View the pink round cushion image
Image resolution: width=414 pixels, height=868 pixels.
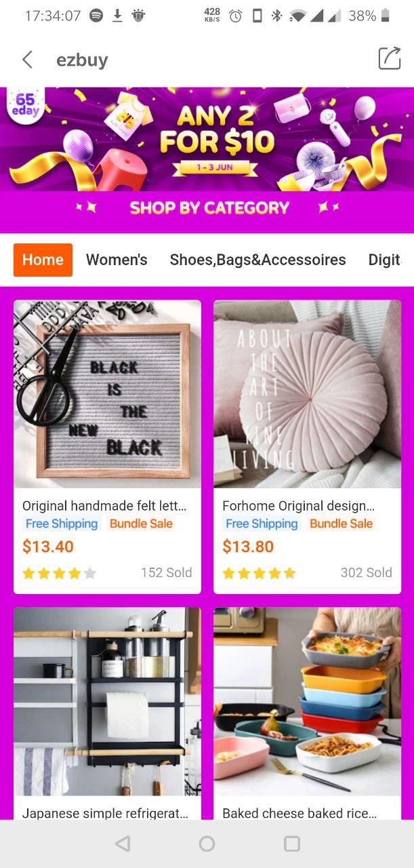pyautogui.click(x=307, y=394)
